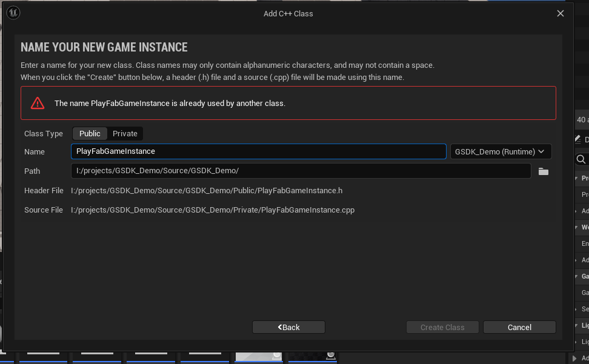
Task: Click the Unreal Engine logo icon
Action: [13, 13]
